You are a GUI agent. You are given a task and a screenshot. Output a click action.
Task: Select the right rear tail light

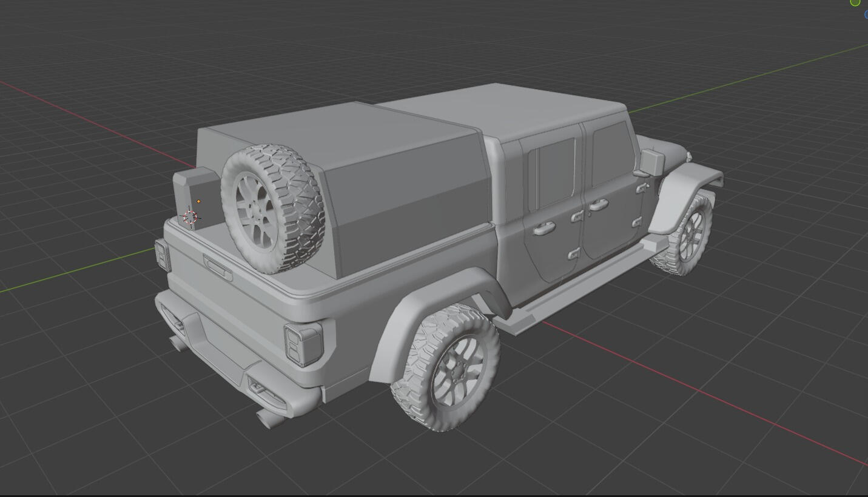click(x=302, y=344)
